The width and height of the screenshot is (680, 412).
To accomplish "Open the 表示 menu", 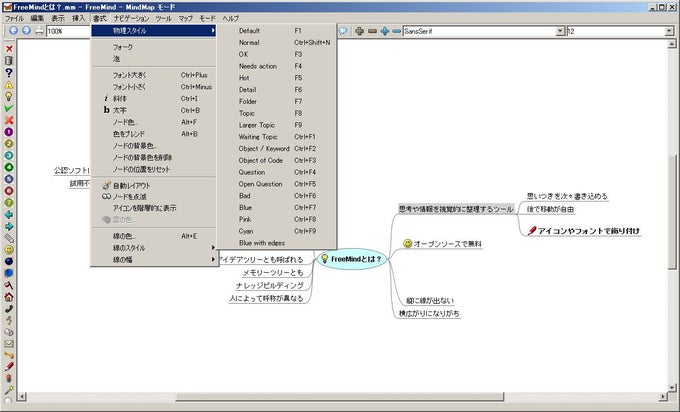I will tap(58, 18).
